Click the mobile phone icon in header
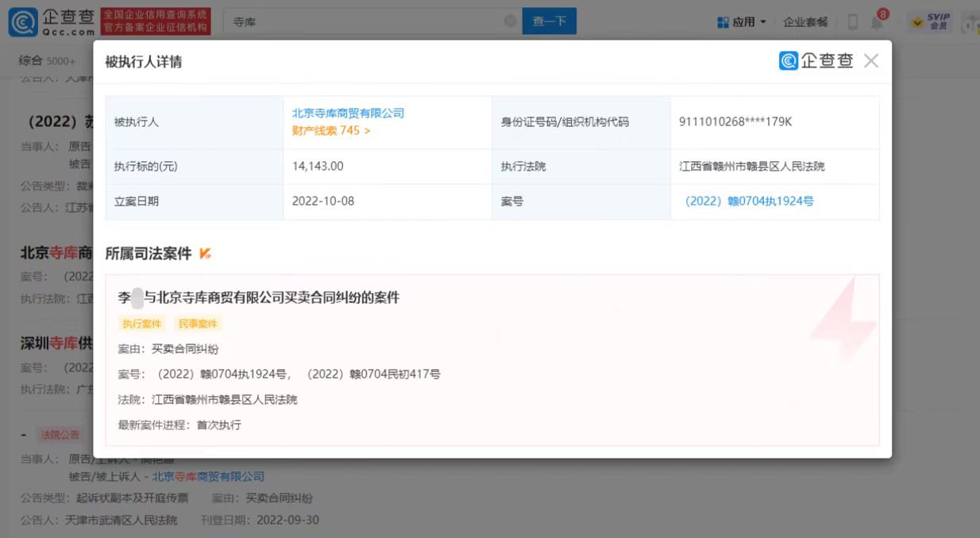Viewport: 980px width, 538px height. tap(853, 22)
